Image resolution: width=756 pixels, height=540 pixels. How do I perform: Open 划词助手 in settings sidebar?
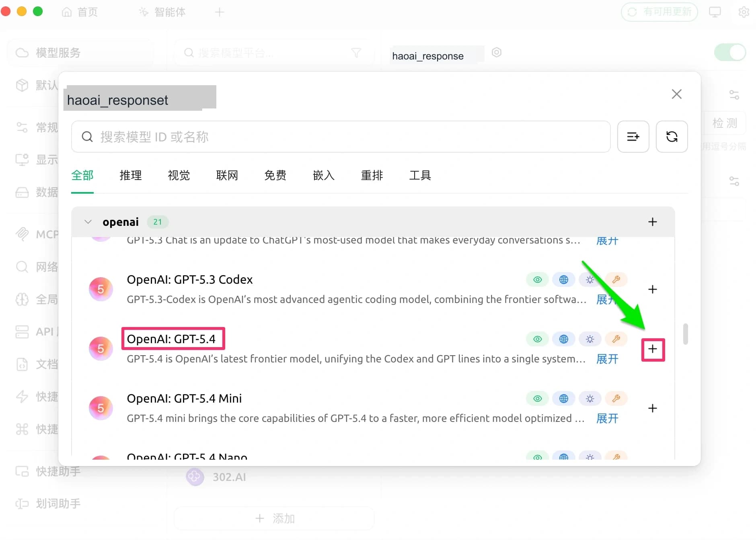(x=48, y=503)
